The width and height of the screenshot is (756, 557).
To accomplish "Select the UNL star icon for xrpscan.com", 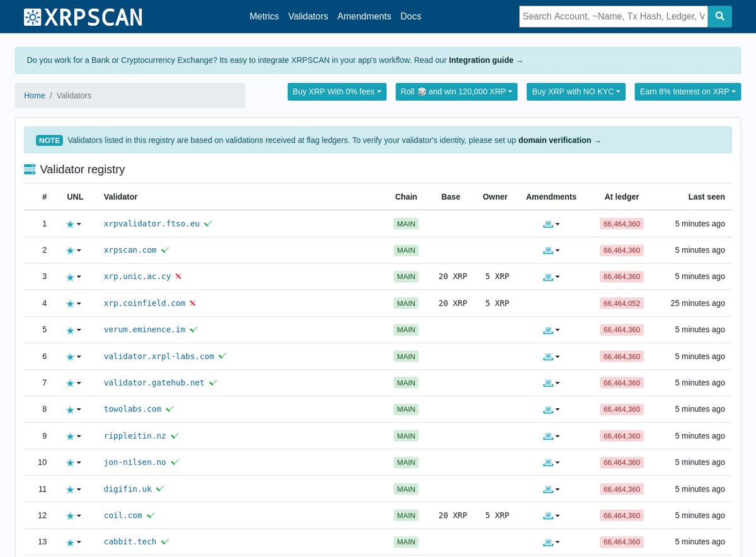I will 70,250.
